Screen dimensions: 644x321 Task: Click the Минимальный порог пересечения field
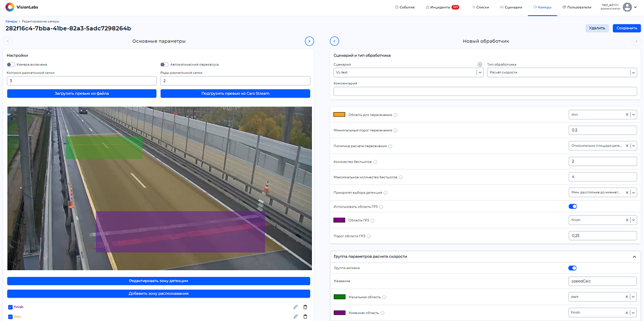(x=603, y=130)
